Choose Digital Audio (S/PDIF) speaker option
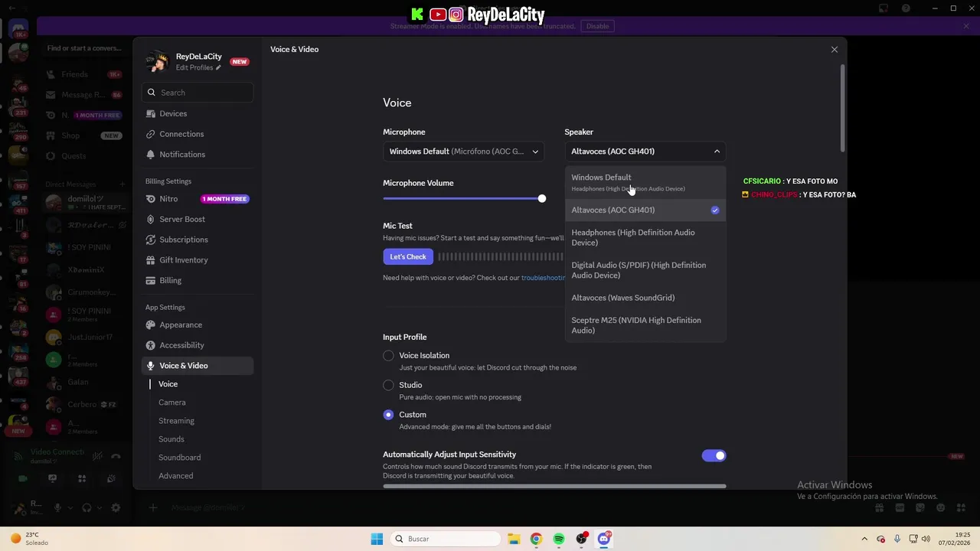Viewport: 980px width, 551px height. [x=645, y=270]
